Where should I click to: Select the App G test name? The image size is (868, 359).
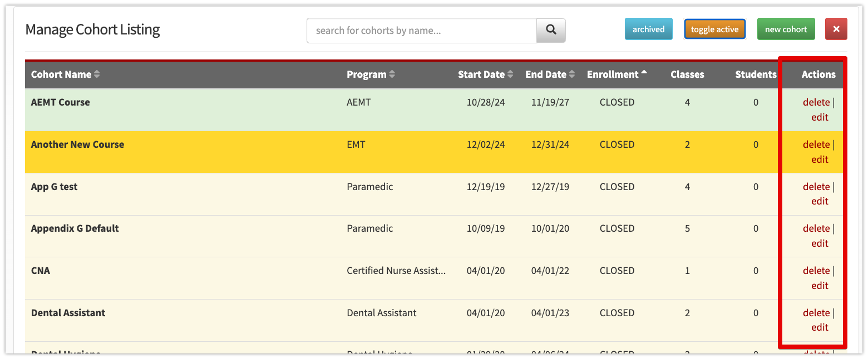[54, 187]
